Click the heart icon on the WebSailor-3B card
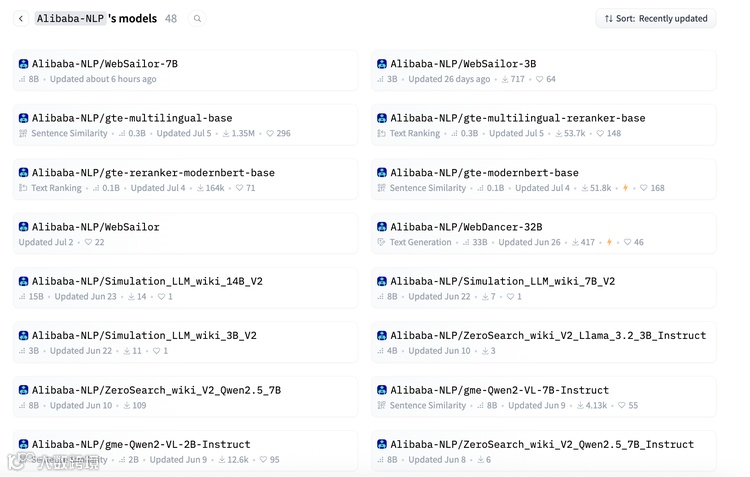The height and width of the screenshot is (477, 750). tap(539, 79)
